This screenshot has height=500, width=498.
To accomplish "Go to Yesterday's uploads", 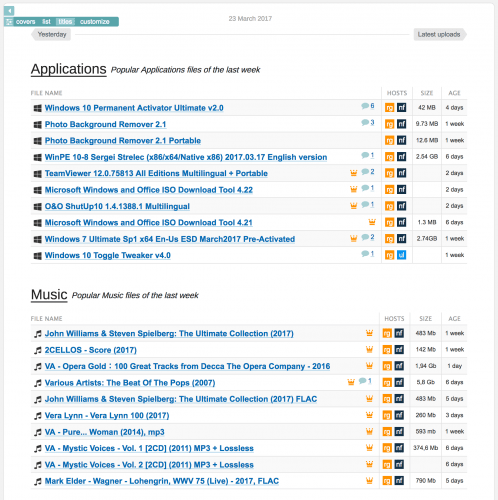I will point(52,34).
